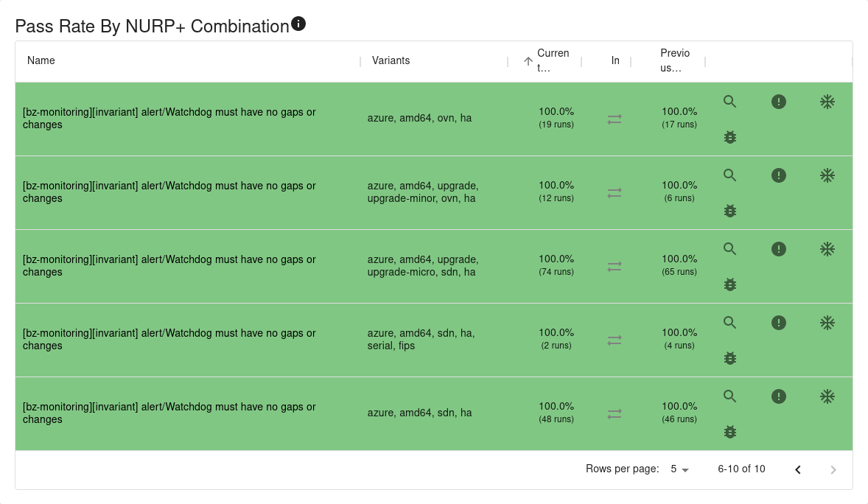
Task: Click the info icon beside the table title
Action: [x=298, y=24]
